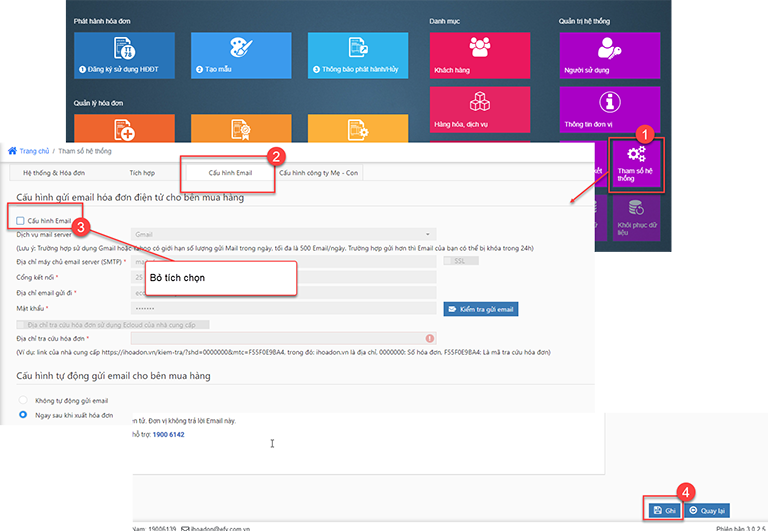Viewport: 768px width, 531px height.
Task: Open the Khôi phục dữ liệu tile
Action: (636, 215)
